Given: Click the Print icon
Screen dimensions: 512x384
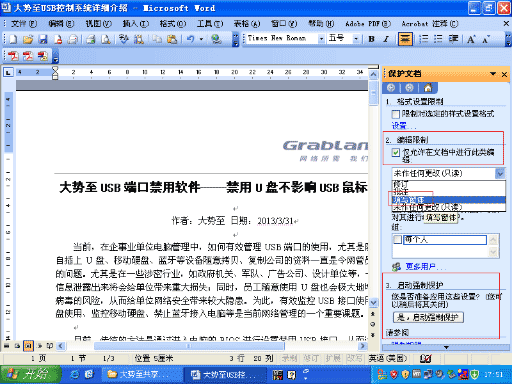Looking at the screenshot, I should (x=73, y=39).
